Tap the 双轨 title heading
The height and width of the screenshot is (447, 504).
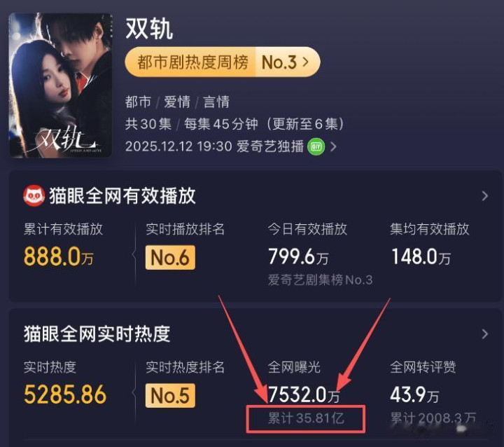click(149, 29)
